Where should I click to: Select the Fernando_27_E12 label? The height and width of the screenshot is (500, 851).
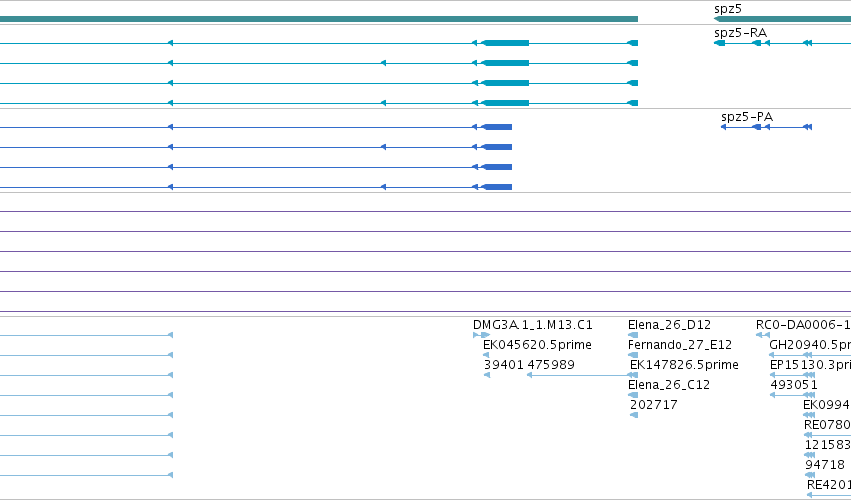tap(679, 345)
